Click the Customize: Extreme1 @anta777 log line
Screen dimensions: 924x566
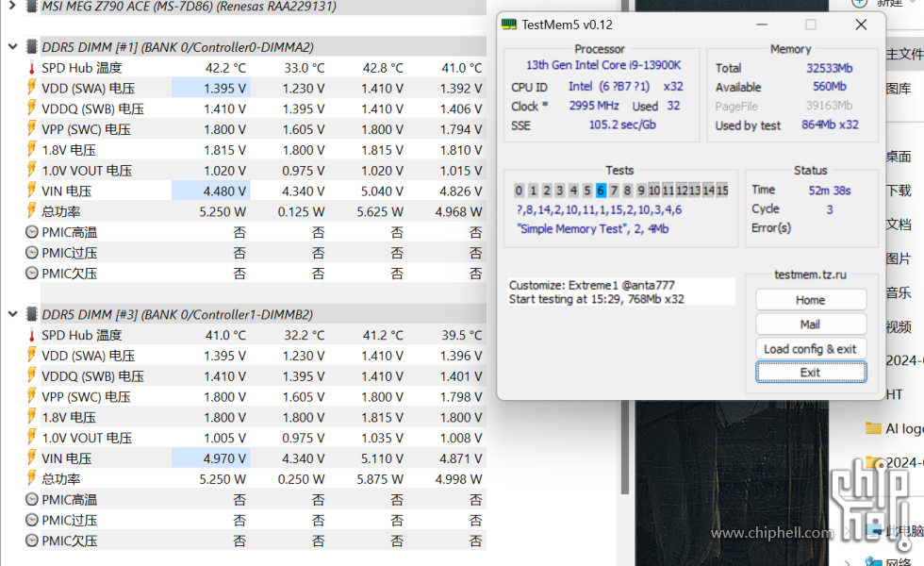592,285
